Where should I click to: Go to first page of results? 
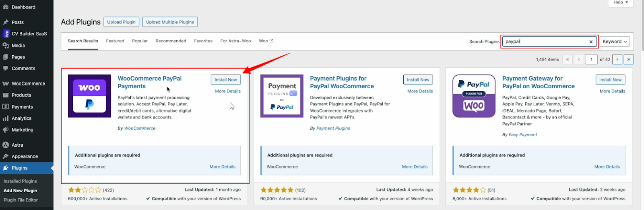(x=568, y=59)
